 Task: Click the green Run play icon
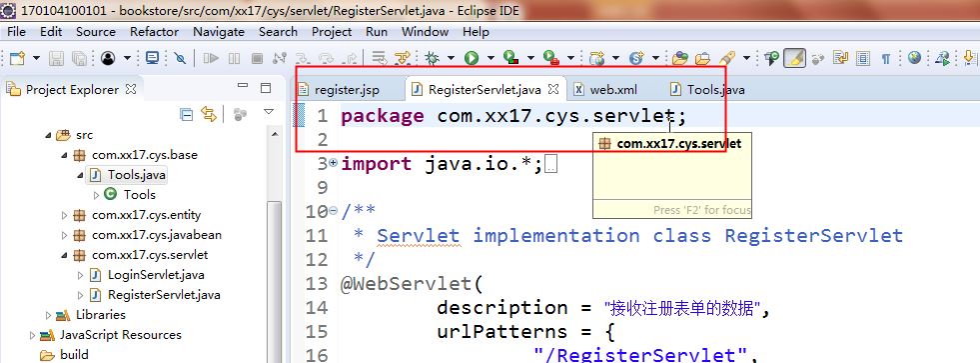pos(472,58)
